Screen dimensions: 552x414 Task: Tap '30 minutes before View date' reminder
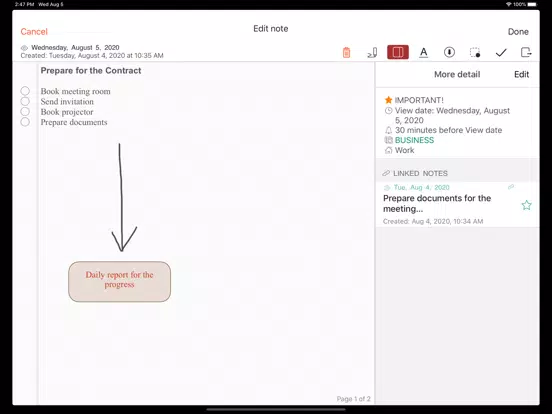tap(448, 130)
